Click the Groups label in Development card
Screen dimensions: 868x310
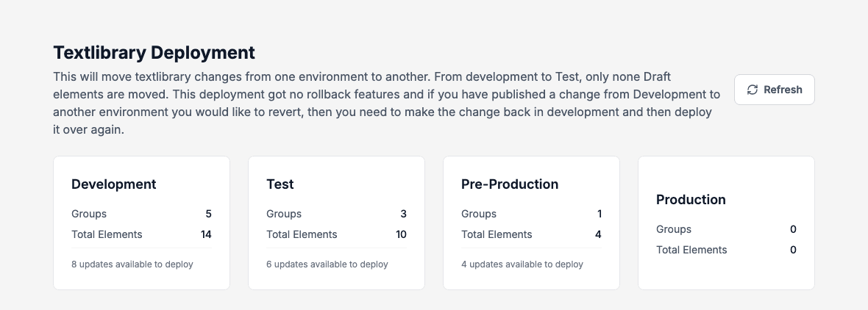[x=89, y=214]
